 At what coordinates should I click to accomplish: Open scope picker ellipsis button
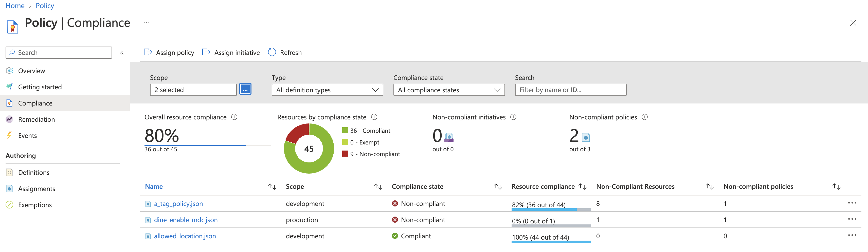(245, 90)
